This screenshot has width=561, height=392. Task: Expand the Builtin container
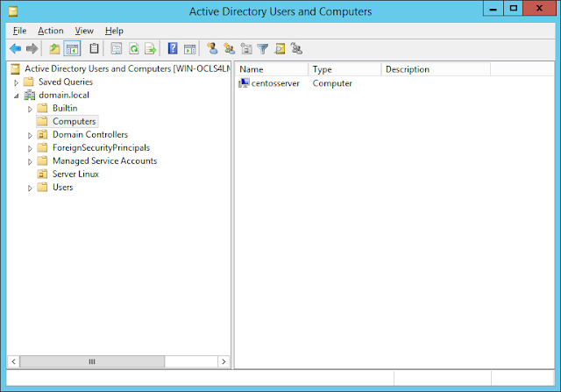(30, 109)
